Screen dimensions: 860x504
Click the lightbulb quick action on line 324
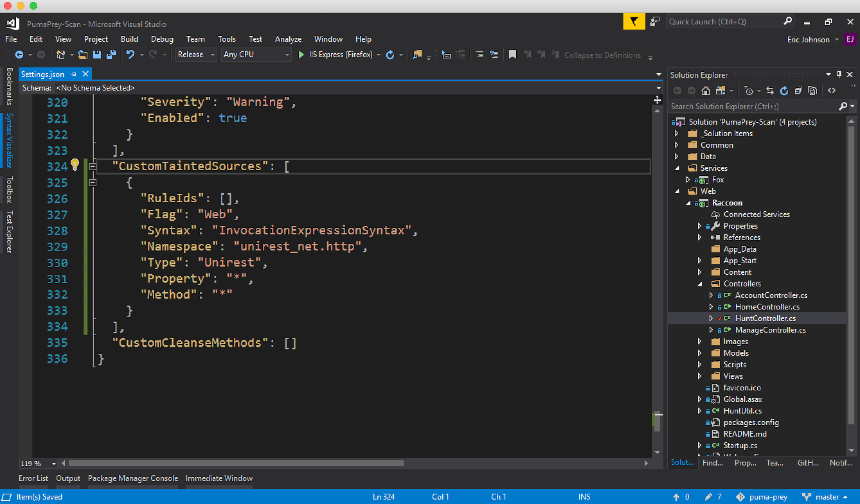pyautogui.click(x=75, y=165)
